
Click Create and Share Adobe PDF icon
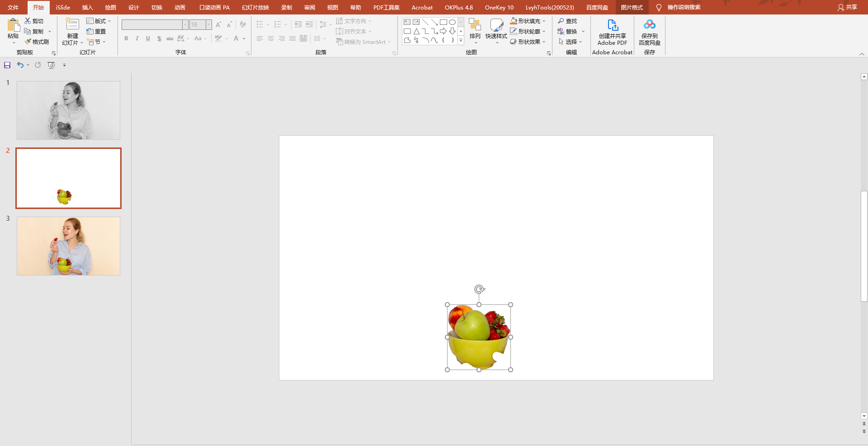click(613, 25)
